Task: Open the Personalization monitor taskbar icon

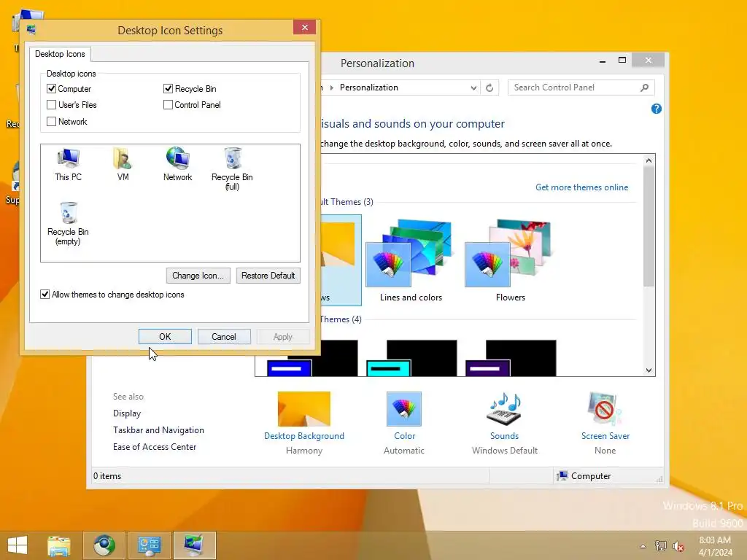Action: pos(194,545)
